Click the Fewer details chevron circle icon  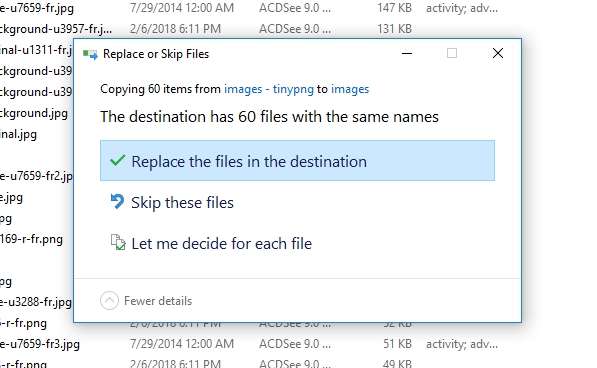(109, 301)
